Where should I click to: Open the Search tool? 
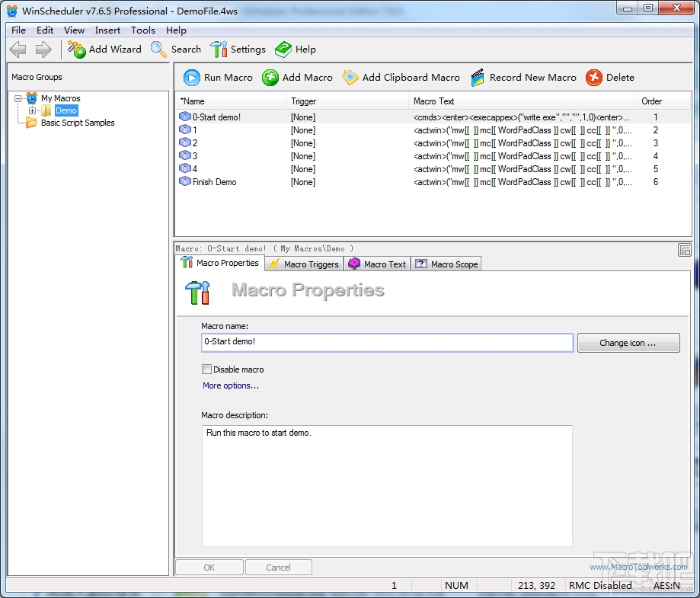point(176,49)
